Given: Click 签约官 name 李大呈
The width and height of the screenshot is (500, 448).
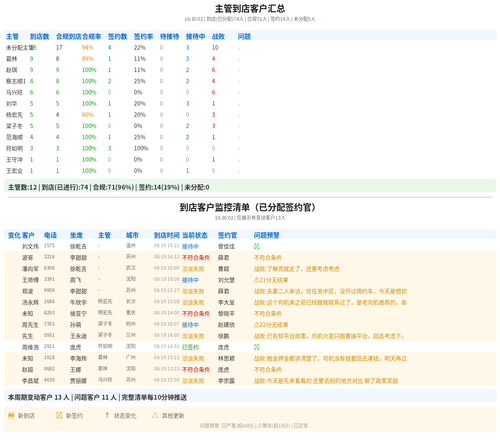Looking at the screenshot, I should pyautogui.click(x=226, y=303).
